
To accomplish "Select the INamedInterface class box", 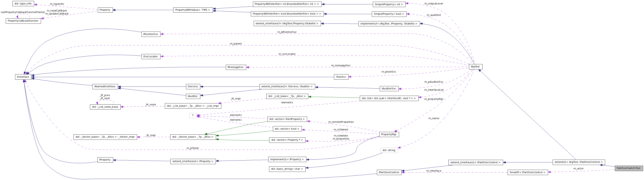I will point(105,86).
